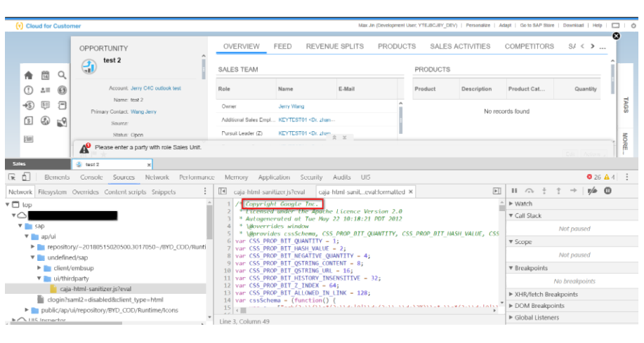The image size is (644, 343).
Task: Open the contact list icon in sidebar
Action: point(45,90)
